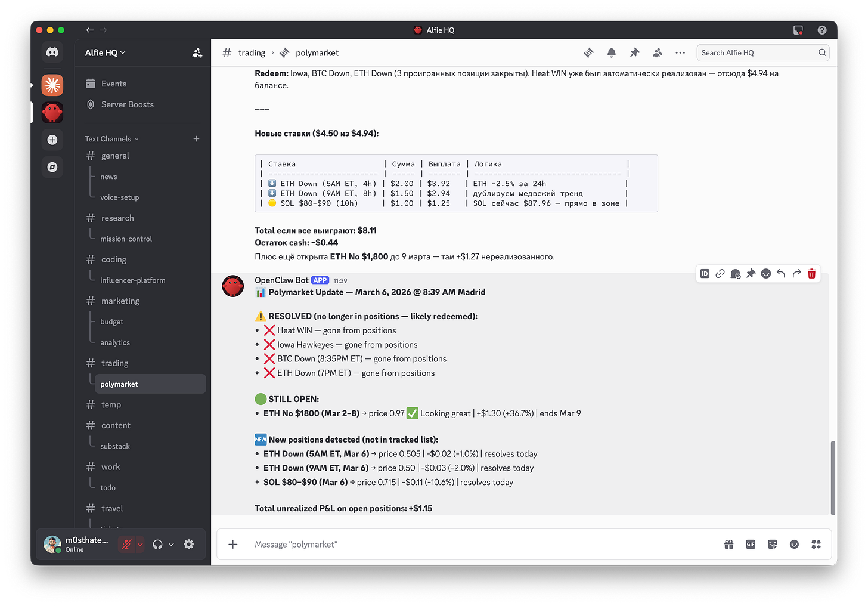Open apps launcher in message bar

[x=816, y=544]
